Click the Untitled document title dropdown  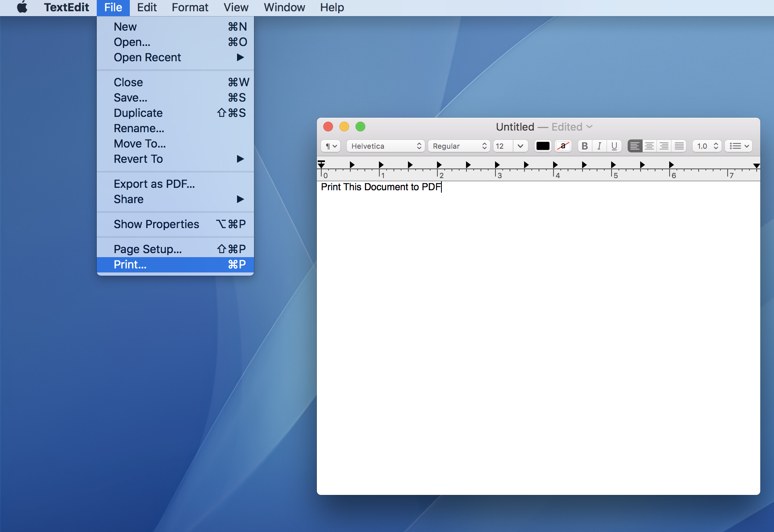[589, 127]
